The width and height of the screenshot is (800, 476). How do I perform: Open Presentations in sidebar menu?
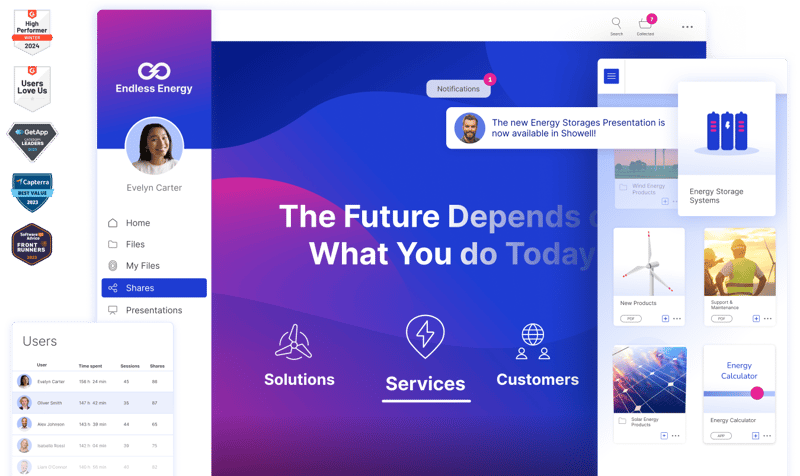[x=154, y=310]
